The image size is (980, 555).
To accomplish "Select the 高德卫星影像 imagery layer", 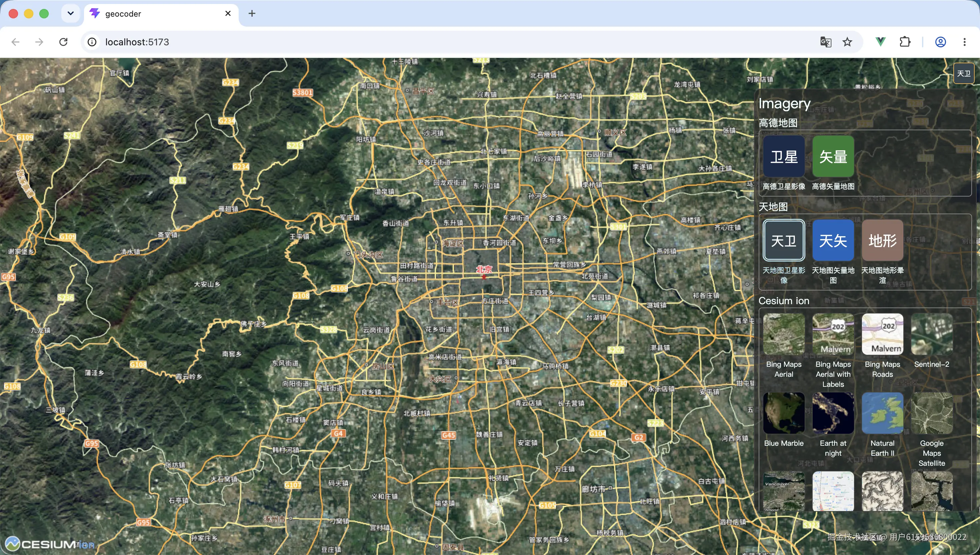I will pos(784,156).
